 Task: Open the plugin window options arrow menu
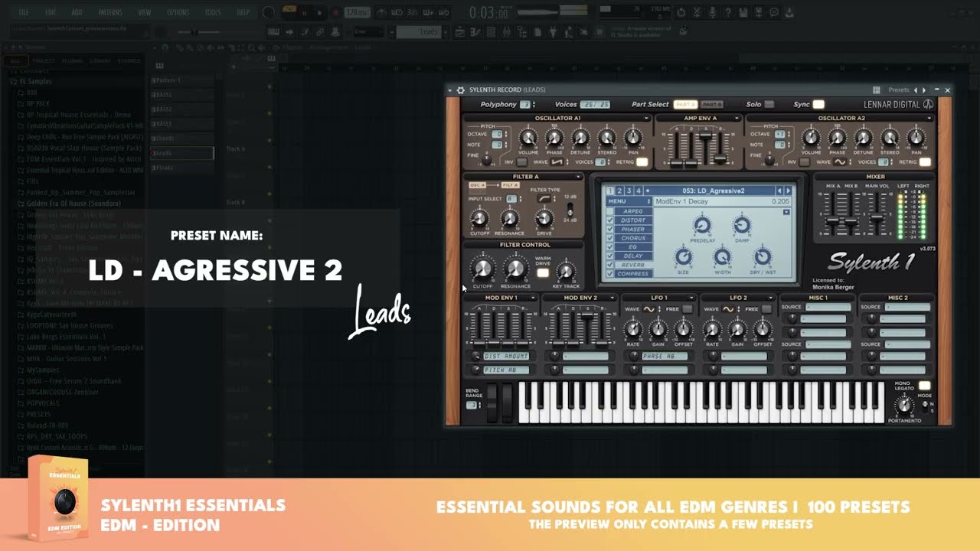click(451, 90)
